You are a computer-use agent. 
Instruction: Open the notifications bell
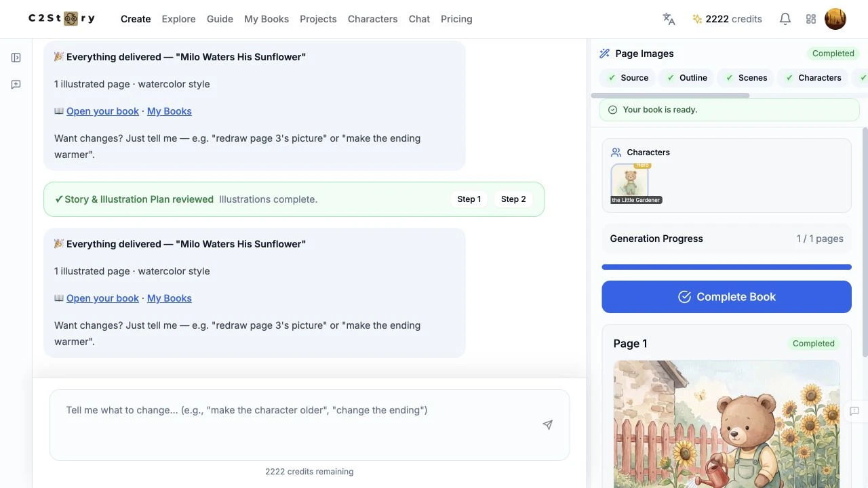[x=785, y=19]
